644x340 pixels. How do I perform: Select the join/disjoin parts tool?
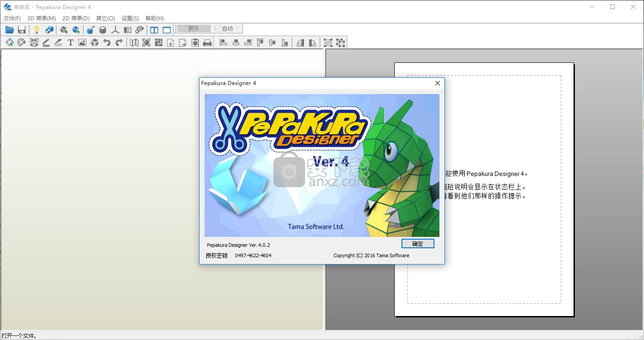coord(34,42)
